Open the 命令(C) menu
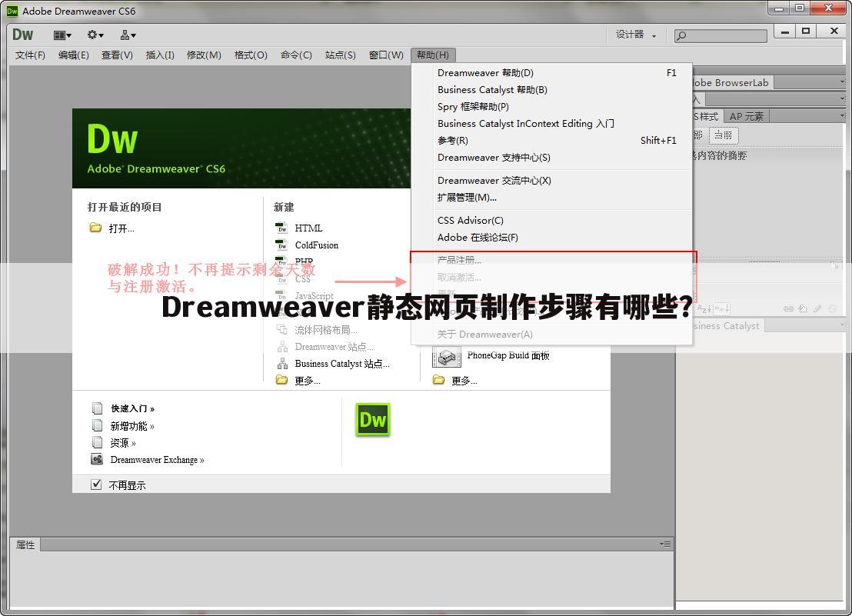852x616 pixels. (x=296, y=55)
